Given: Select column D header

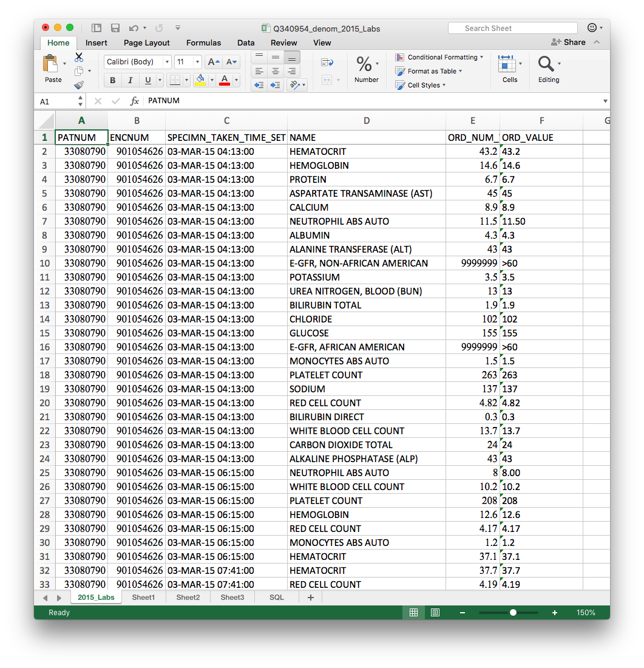Looking at the screenshot, I should point(366,121).
